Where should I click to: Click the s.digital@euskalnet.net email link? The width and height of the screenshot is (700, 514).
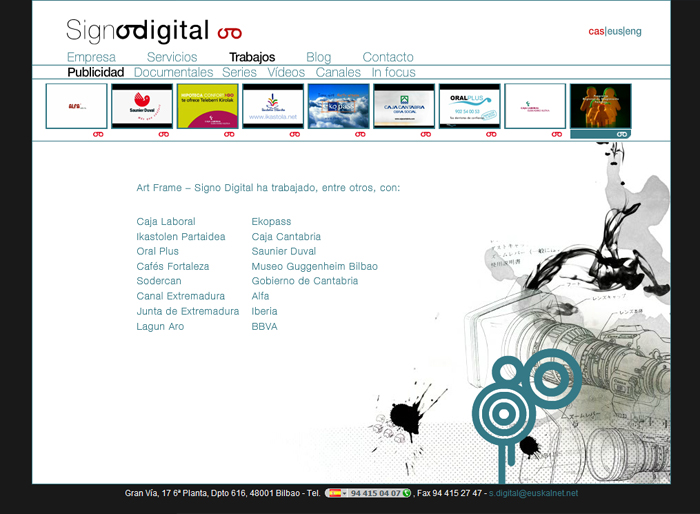[533, 493]
